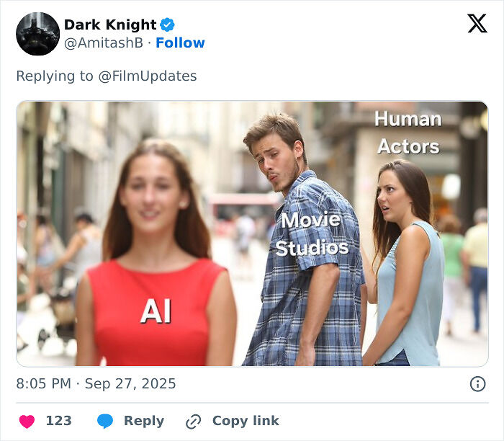The width and height of the screenshot is (504, 441).
Task: Click the X logo
Action: (x=477, y=24)
